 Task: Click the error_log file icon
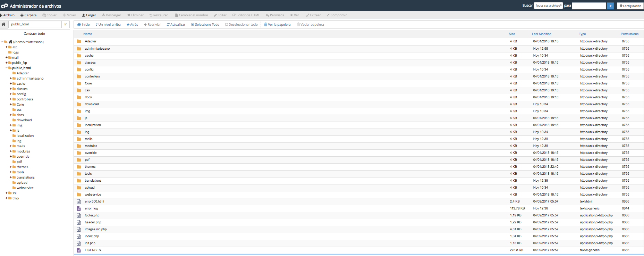[x=79, y=208]
